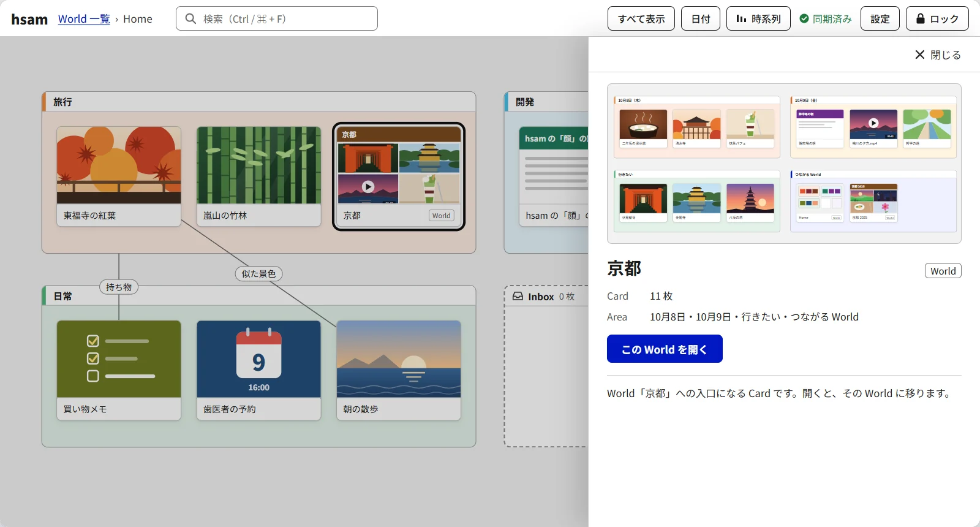Click the つながる World area in preview
980x527 pixels.
pyautogui.click(x=873, y=201)
